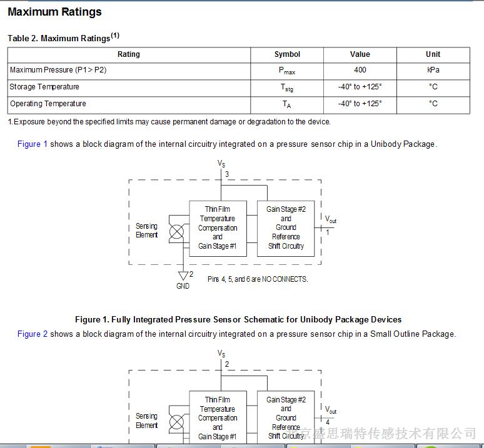Click the Thin Film Temperature Compensation block in the lower diagram

click(x=218, y=418)
